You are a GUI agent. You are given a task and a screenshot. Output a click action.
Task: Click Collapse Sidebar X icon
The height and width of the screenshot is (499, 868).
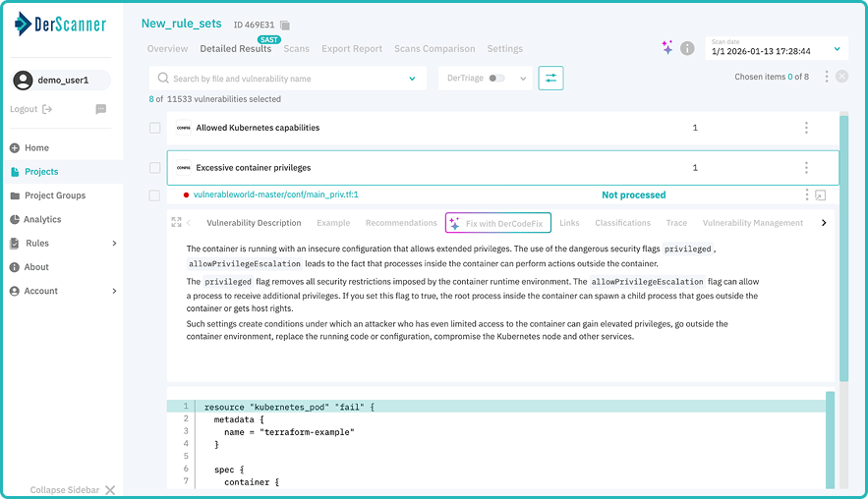(x=110, y=489)
